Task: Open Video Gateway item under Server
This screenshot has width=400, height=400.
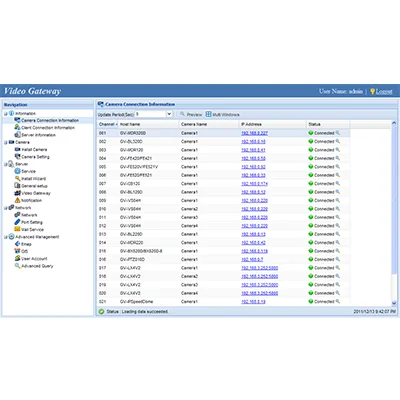Action: [x=36, y=193]
